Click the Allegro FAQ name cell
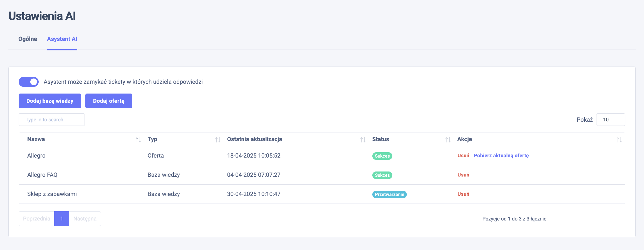Viewport: 644px width, 250px height. pyautogui.click(x=42, y=175)
